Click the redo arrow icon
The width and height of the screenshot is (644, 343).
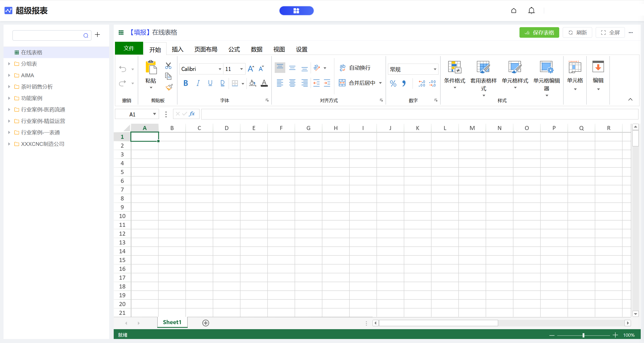coord(123,83)
